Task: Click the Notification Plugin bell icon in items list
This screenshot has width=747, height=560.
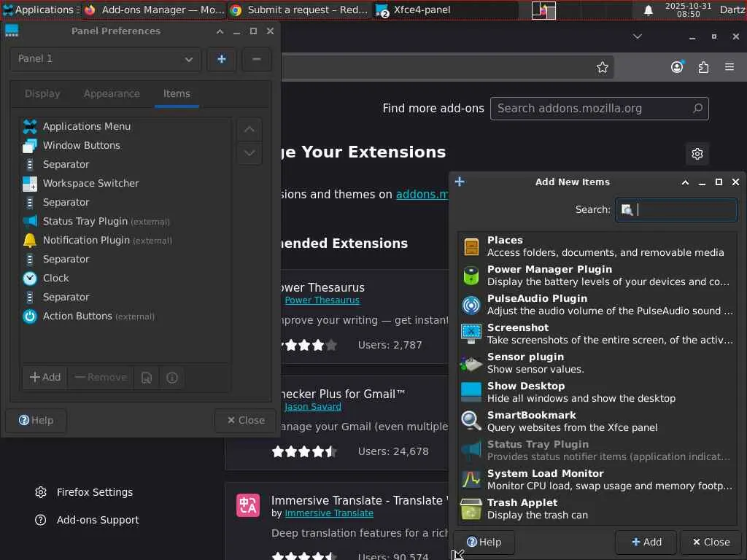Action: [x=29, y=241]
